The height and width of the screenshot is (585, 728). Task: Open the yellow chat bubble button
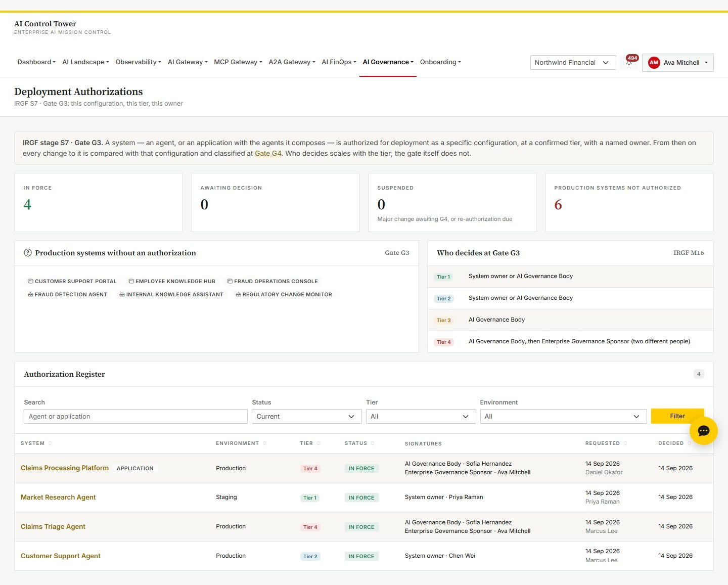coord(703,431)
